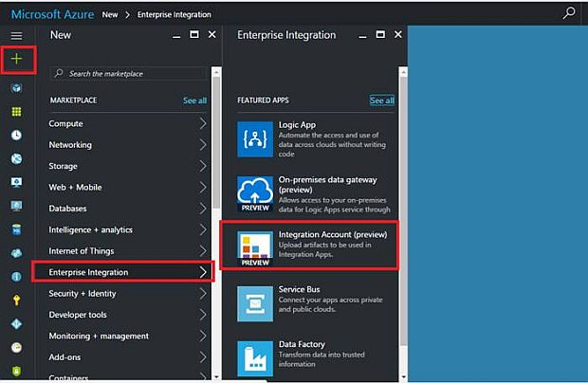Image resolution: width=588 pixels, height=383 pixels.
Task: Click the green plus New icon
Action: click(17, 59)
